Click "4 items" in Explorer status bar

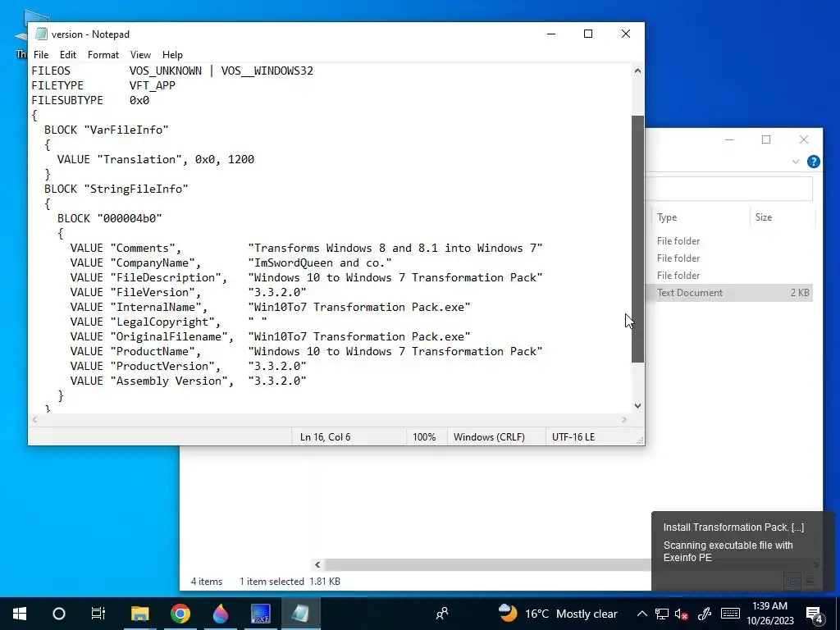[206, 582]
